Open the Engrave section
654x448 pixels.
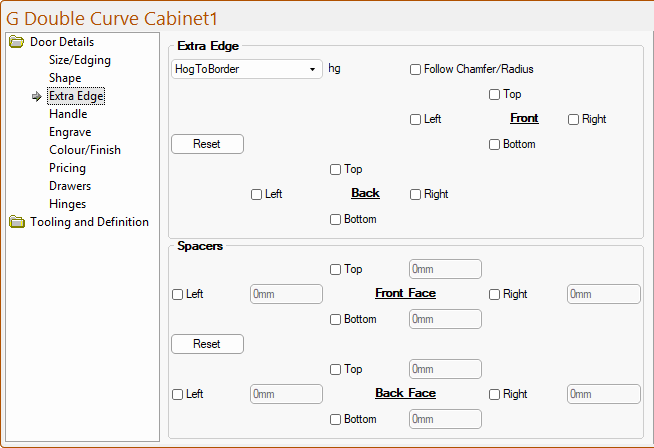(70, 132)
